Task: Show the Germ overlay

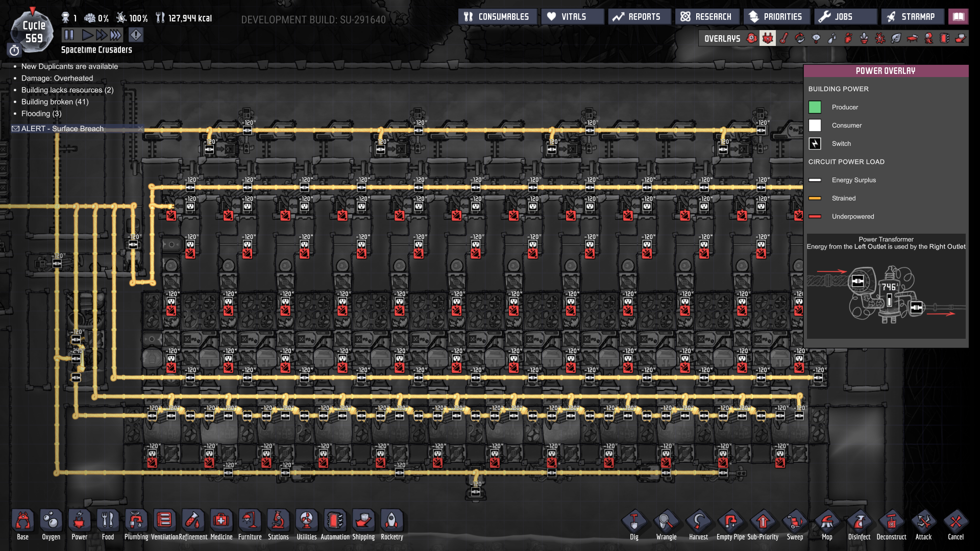Action: 880,38
